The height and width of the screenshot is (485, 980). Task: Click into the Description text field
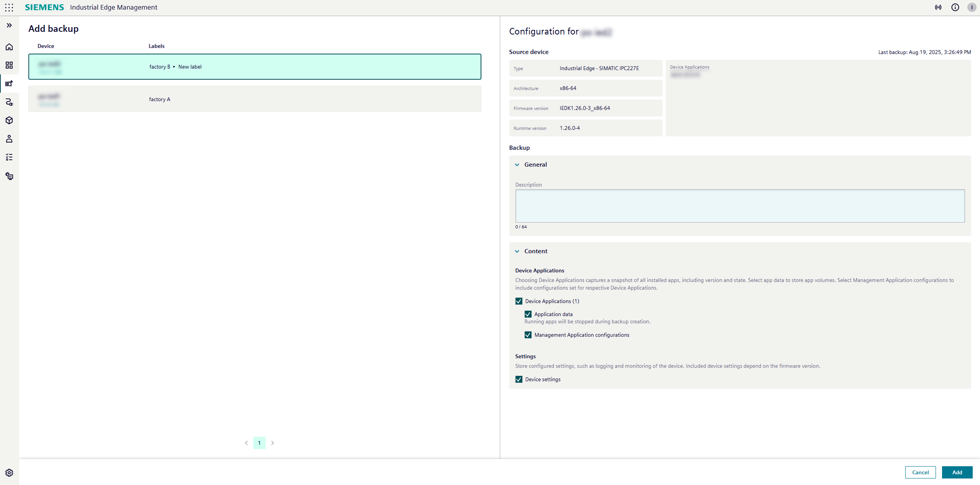pyautogui.click(x=739, y=206)
